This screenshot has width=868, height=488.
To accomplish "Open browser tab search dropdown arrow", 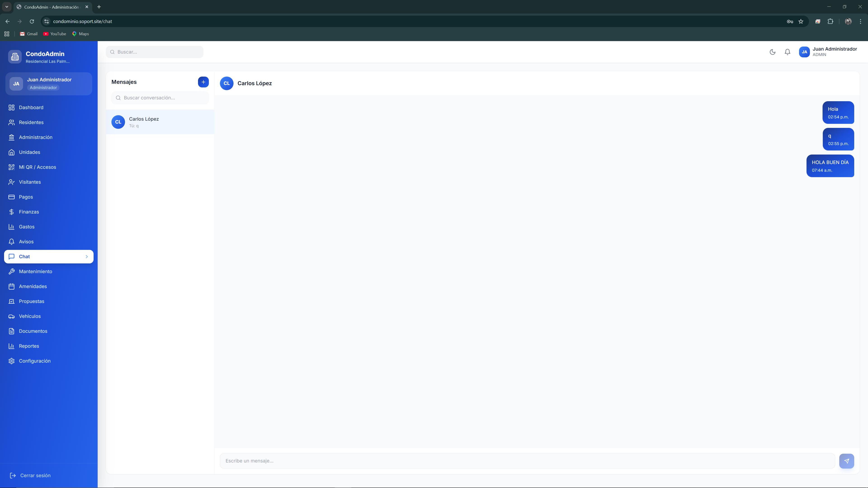I will [x=7, y=7].
